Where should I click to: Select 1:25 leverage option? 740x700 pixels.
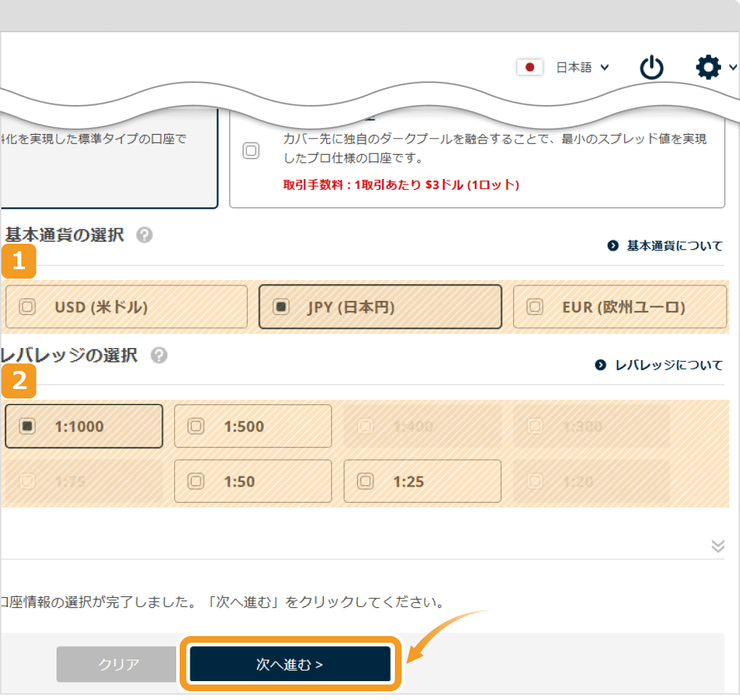click(x=422, y=481)
